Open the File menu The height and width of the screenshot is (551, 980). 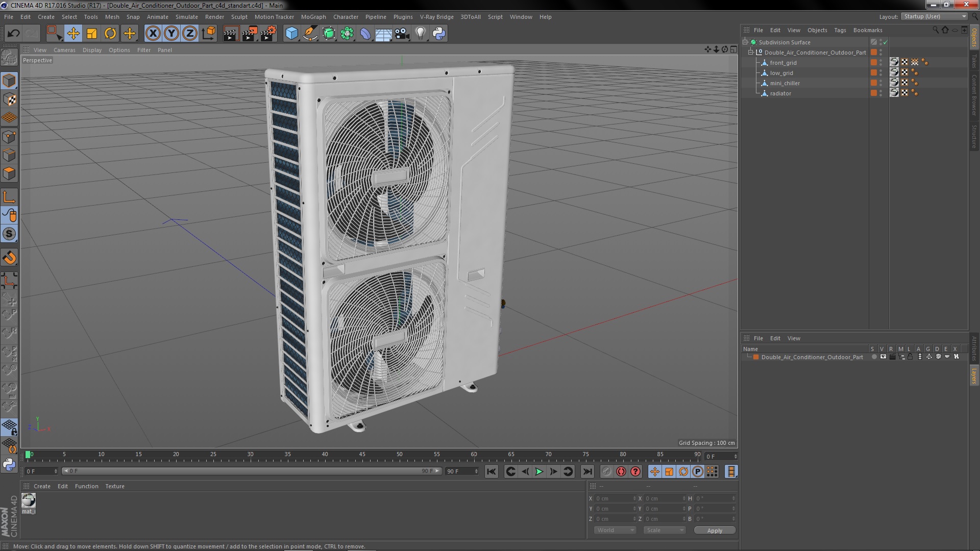click(9, 17)
